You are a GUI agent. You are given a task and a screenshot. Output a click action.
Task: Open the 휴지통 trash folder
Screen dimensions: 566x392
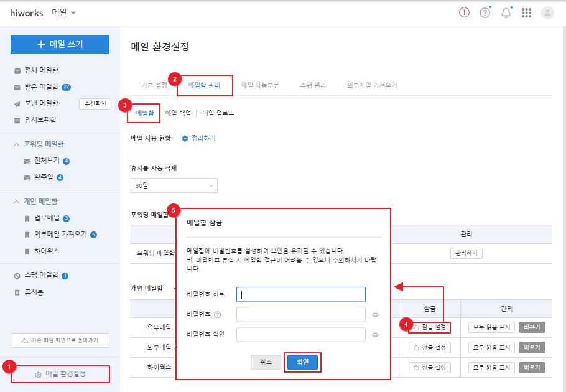click(34, 291)
